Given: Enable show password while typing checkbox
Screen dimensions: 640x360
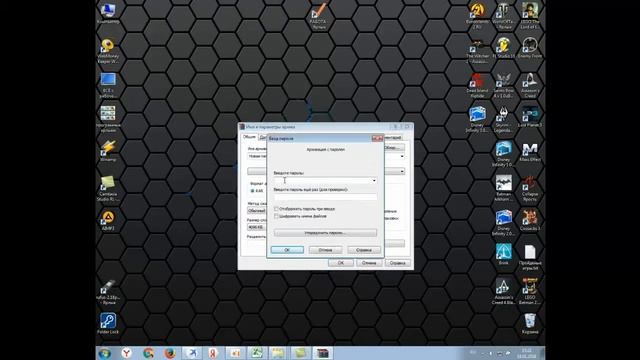Looking at the screenshot, I should 276,209.
